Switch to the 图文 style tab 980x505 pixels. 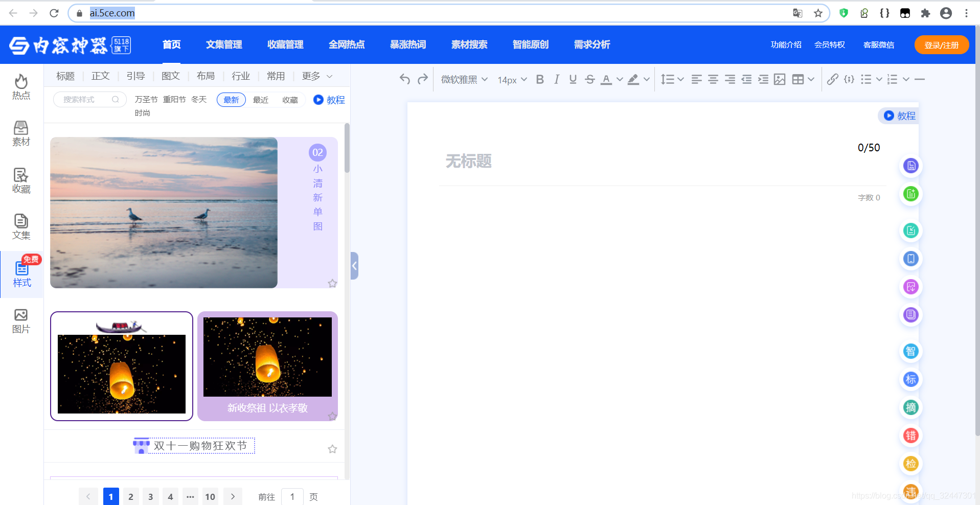171,76
